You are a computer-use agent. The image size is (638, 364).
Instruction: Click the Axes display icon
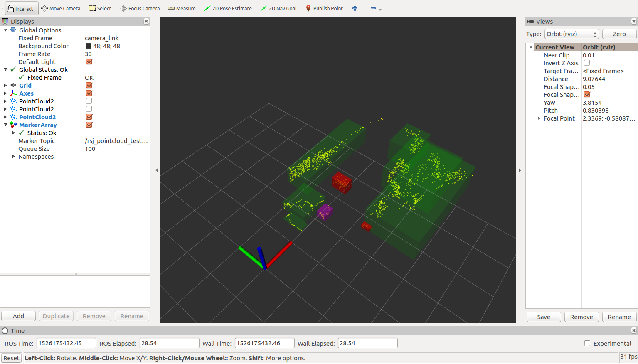coord(13,93)
